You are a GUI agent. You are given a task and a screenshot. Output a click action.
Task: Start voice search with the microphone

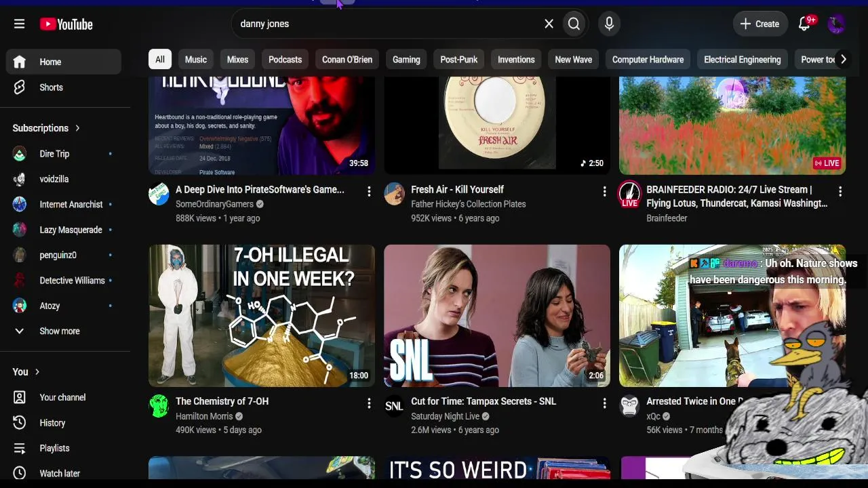[x=609, y=24]
